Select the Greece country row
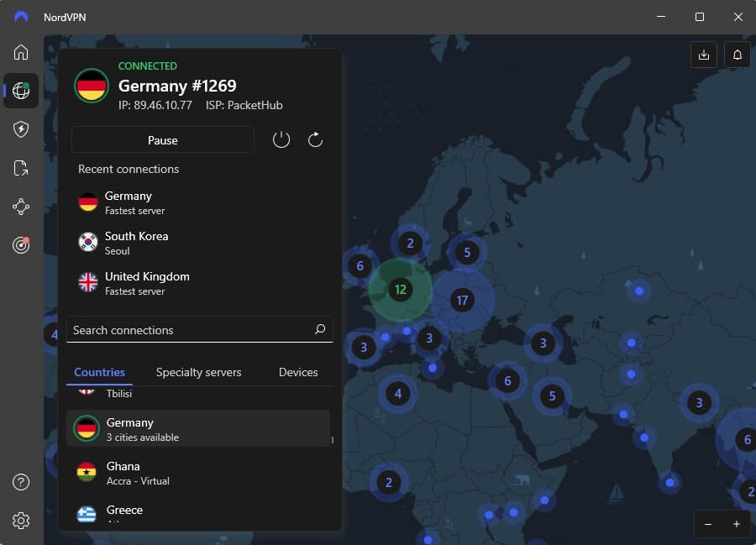This screenshot has height=545, width=756. pyautogui.click(x=198, y=514)
